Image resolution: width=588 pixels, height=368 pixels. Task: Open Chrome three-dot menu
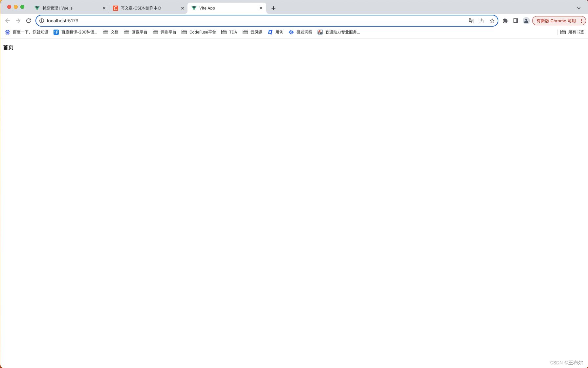tap(582, 21)
